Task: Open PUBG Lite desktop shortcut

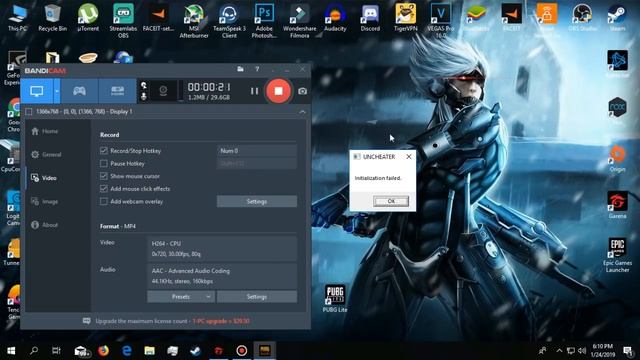Action: pos(335,299)
